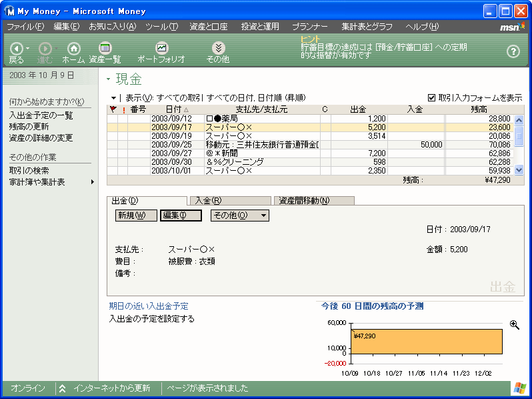Click オンライン status bar entry
532x399 pixels.
coord(28,388)
